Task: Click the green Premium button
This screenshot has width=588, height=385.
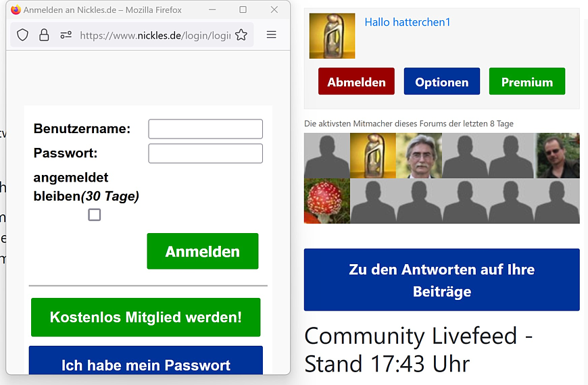Action: 527,81
